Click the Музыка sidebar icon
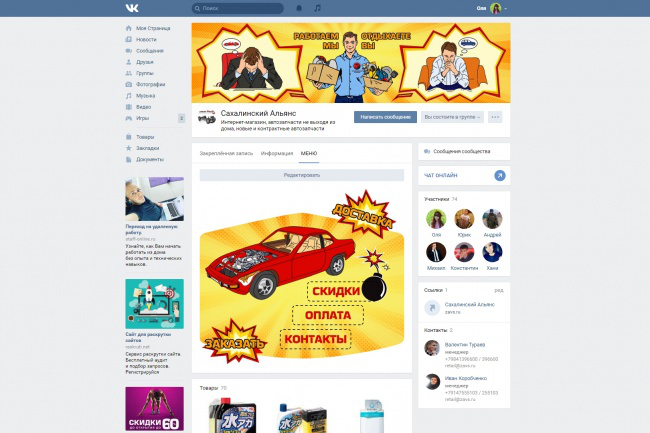 click(x=129, y=96)
